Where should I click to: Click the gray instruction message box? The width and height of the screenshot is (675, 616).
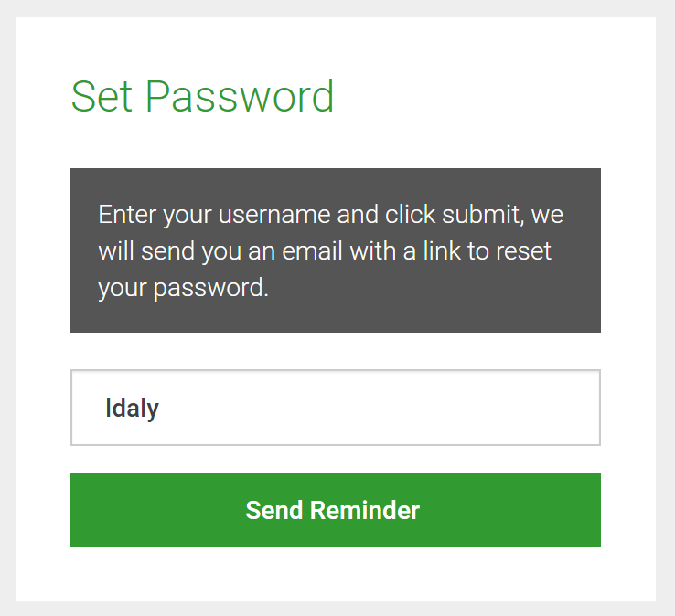[x=336, y=250]
